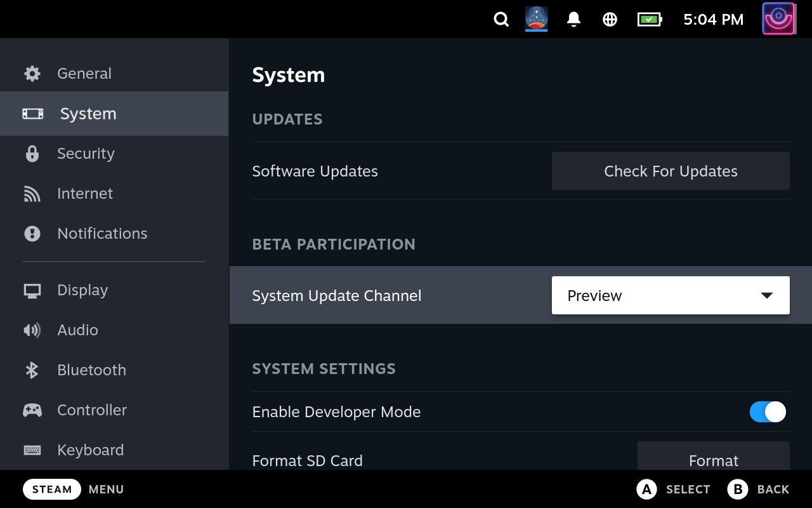Open the search magnifier in the top bar

pyautogui.click(x=501, y=19)
